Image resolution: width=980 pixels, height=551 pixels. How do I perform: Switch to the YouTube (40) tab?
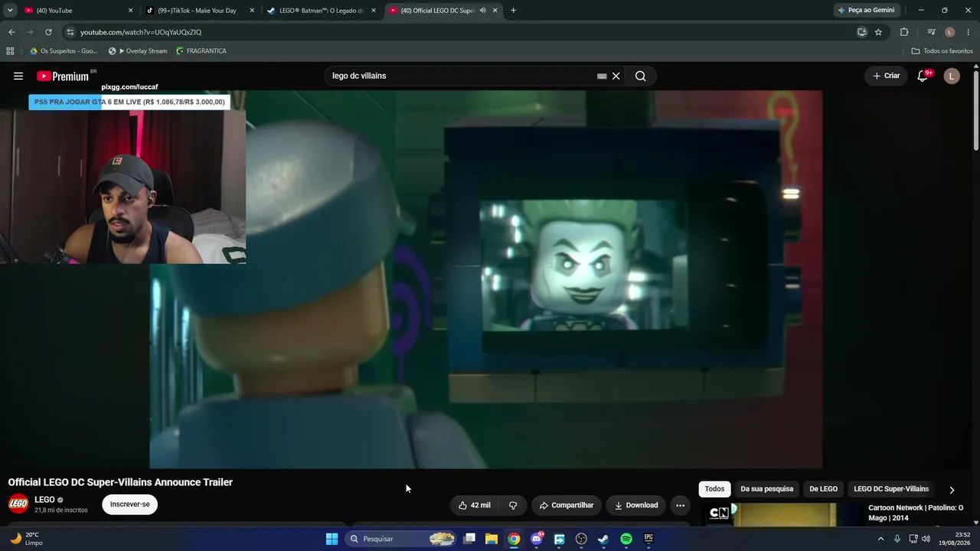[78, 11]
